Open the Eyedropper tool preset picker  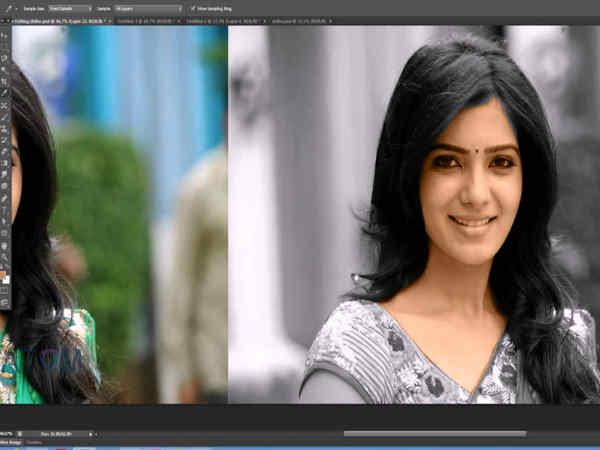click(10, 8)
